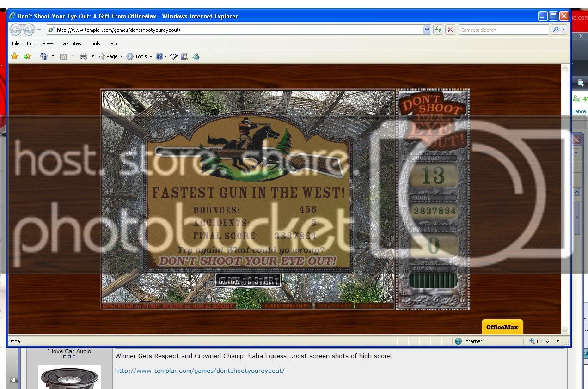The width and height of the screenshot is (588, 389).
Task: Click the Don't Shoot Your Eye Out logo
Action: pyautogui.click(x=433, y=120)
